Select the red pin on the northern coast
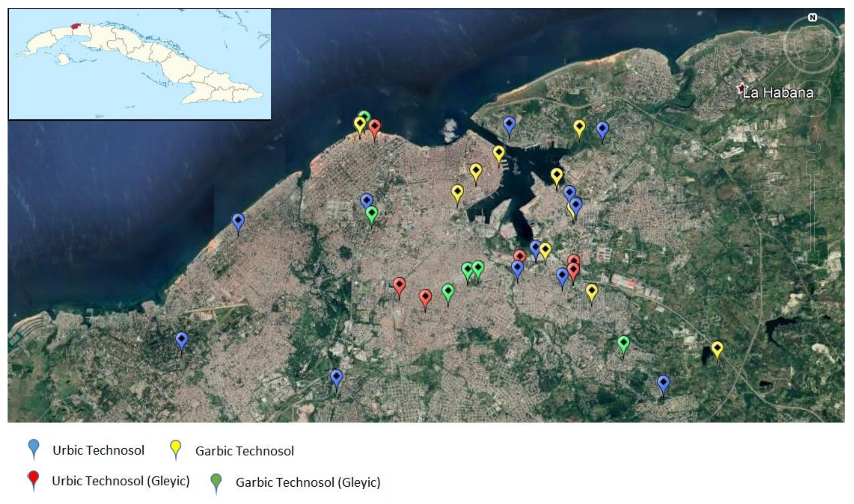The image size is (854, 504). coord(375,127)
